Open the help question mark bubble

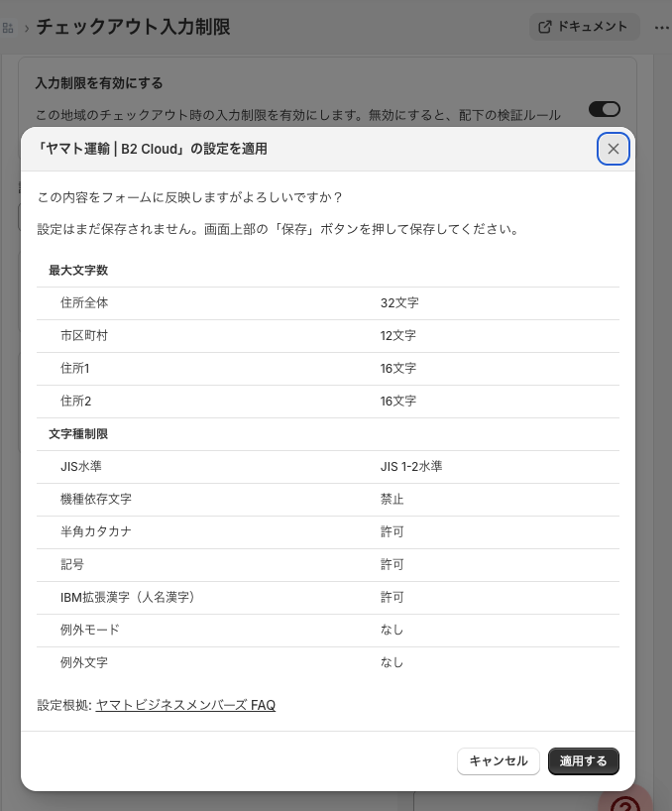point(625,801)
